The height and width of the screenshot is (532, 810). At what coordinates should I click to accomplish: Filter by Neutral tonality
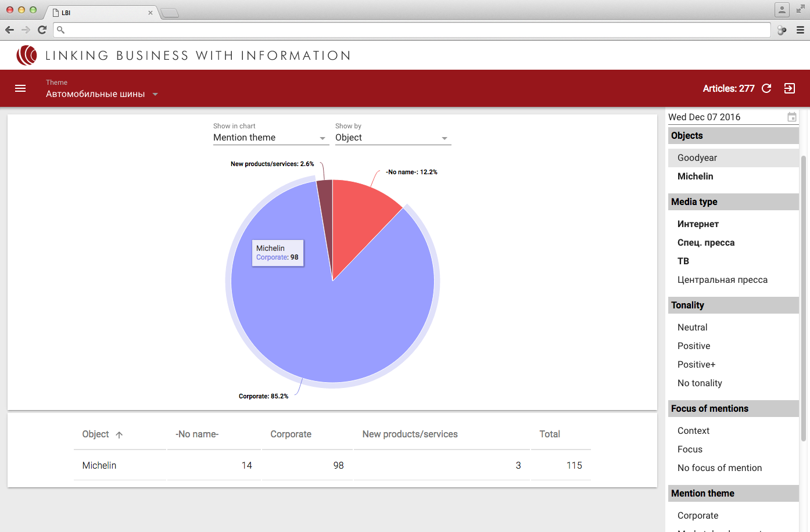[x=733, y=328]
